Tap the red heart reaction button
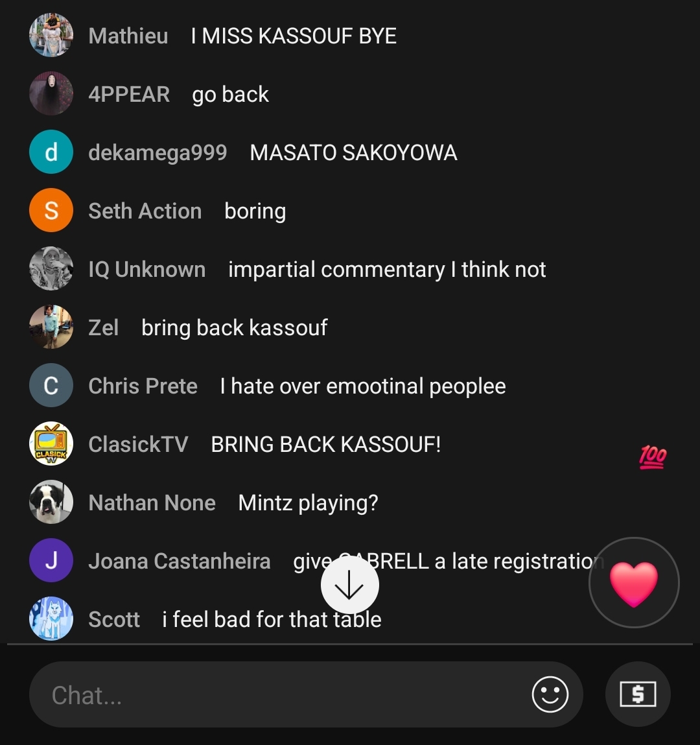Viewport: 700px width, 745px height. 634,582
